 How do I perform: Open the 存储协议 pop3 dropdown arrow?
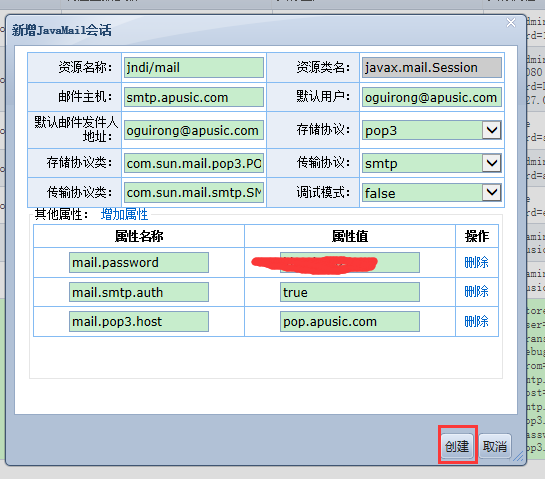491,130
